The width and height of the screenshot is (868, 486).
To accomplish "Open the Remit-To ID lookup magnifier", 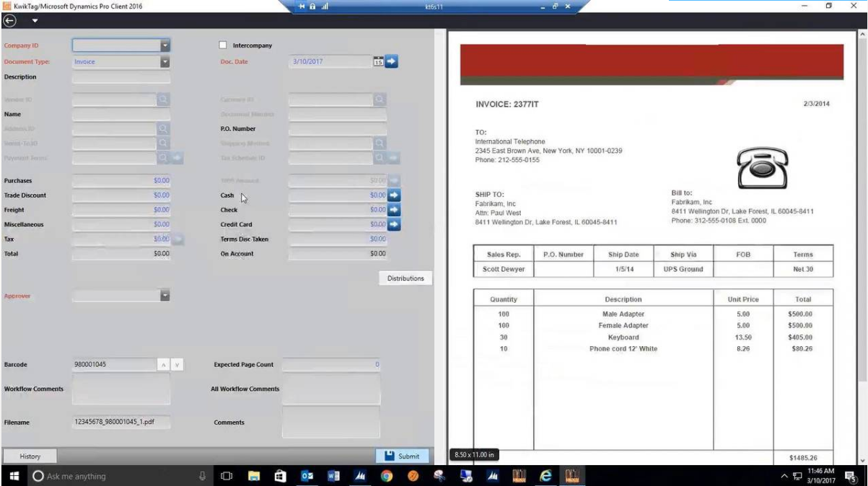I will click(163, 143).
